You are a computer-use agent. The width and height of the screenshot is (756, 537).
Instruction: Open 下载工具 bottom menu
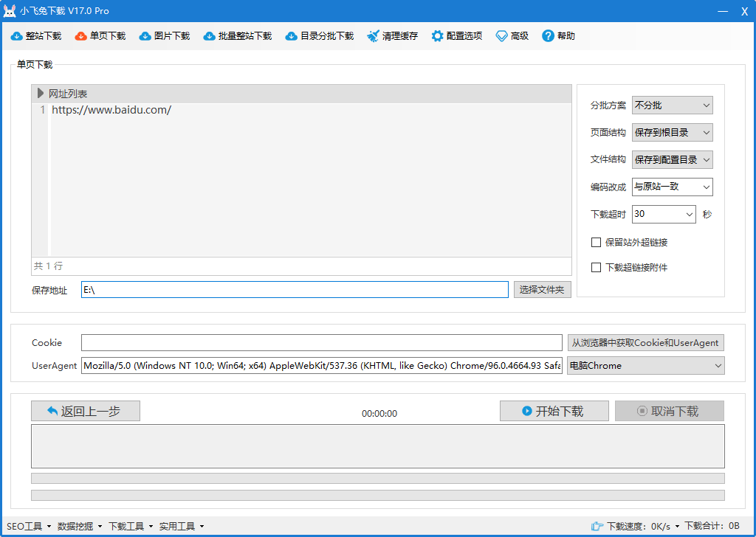point(130,526)
